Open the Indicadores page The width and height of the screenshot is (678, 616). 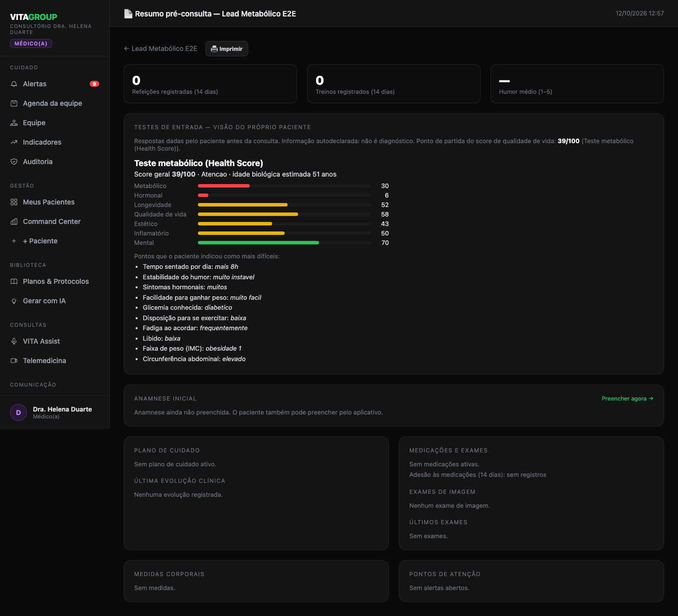(x=55, y=142)
